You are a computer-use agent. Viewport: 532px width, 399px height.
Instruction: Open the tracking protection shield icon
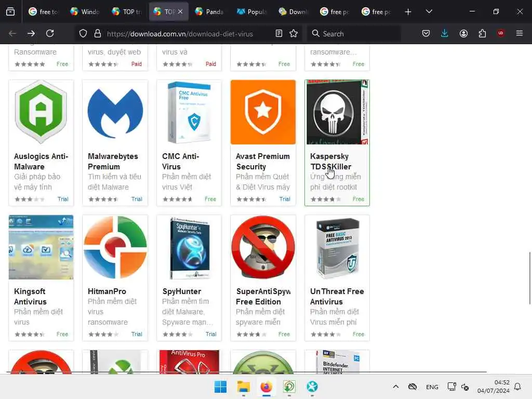coord(83,33)
